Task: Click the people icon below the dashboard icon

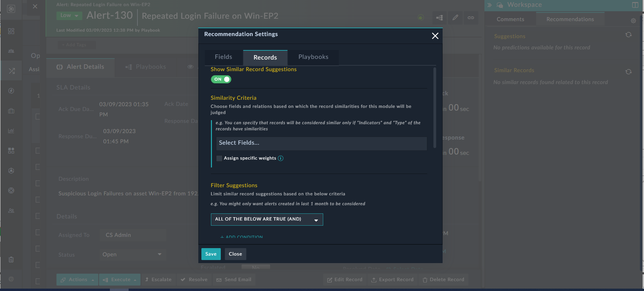Action: [11, 51]
